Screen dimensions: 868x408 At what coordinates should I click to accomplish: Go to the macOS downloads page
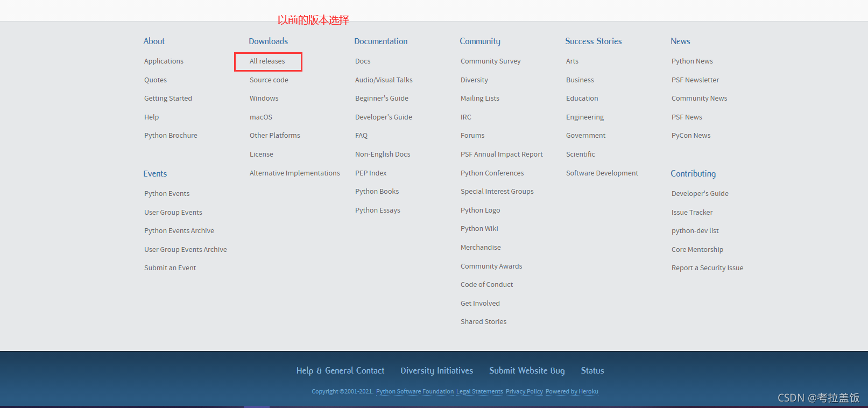261,117
